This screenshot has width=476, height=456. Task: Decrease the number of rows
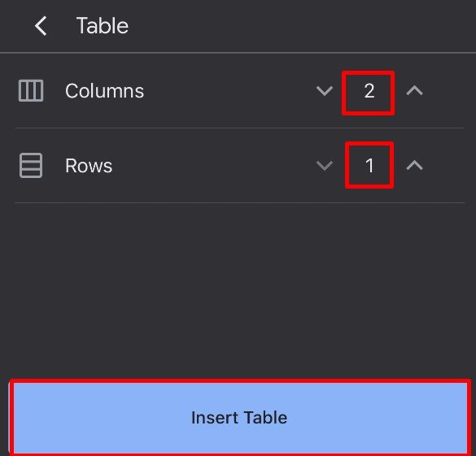[x=325, y=166]
